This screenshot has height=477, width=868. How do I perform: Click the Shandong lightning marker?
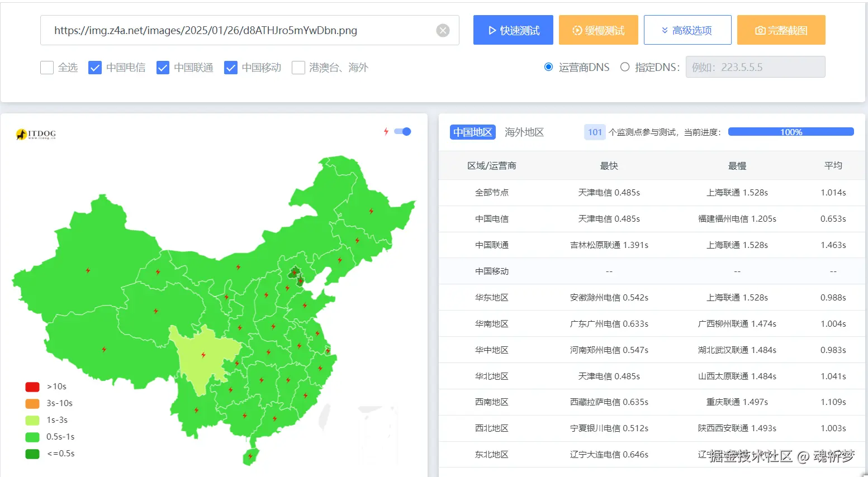click(x=305, y=306)
